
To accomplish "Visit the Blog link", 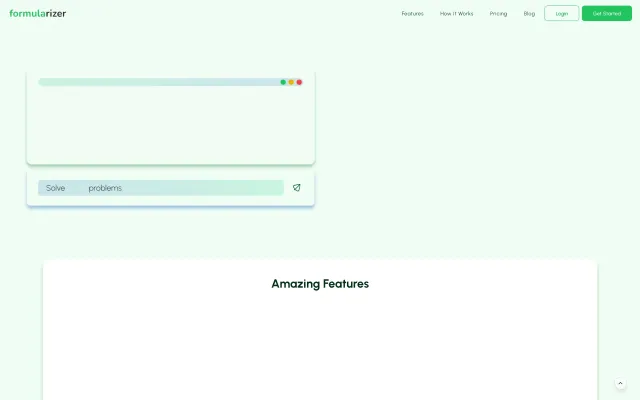I will tap(529, 14).
